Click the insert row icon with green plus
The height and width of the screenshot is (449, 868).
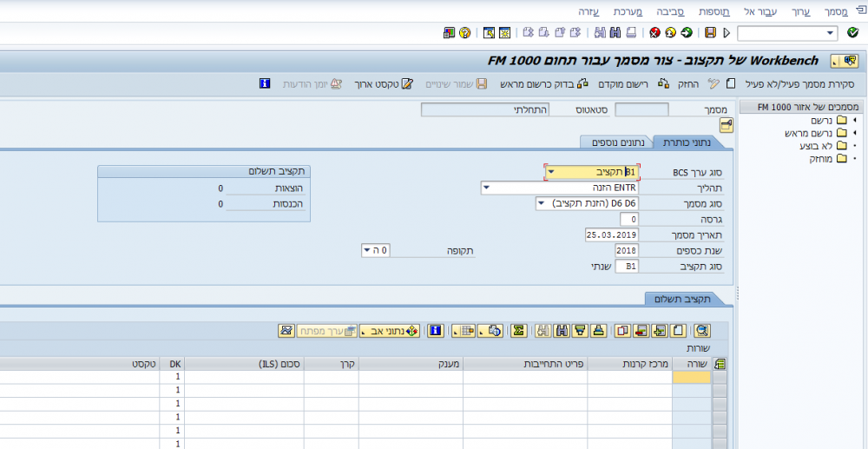click(x=660, y=331)
